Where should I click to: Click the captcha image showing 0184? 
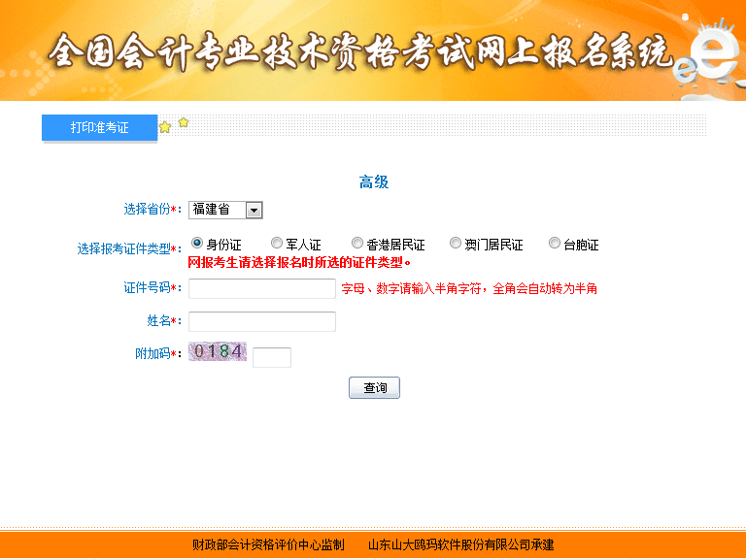[219, 352]
